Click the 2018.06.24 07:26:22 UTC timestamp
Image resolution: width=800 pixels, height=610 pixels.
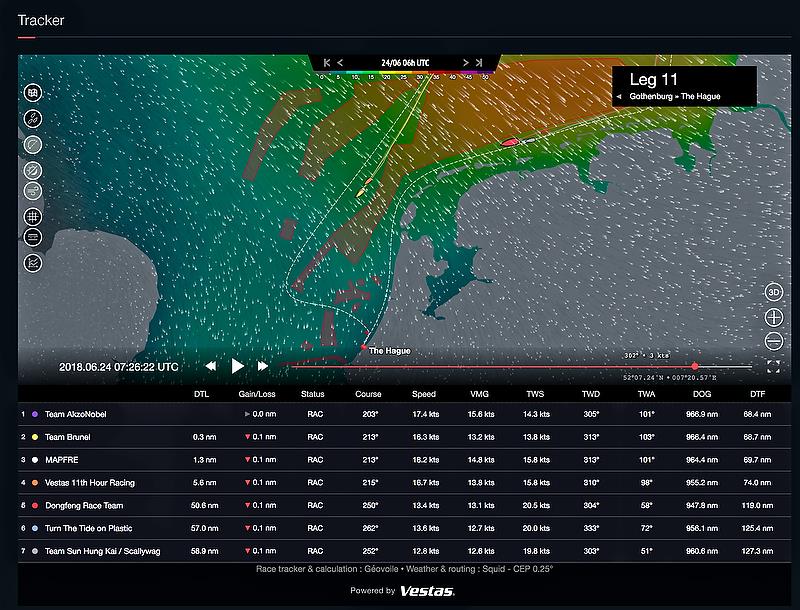click(x=119, y=367)
